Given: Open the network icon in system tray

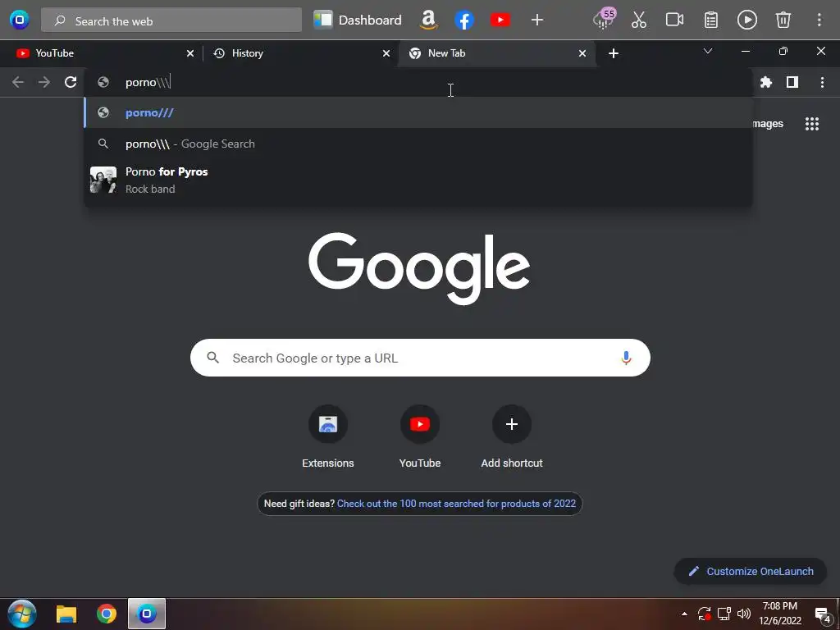Looking at the screenshot, I should click(x=724, y=614).
